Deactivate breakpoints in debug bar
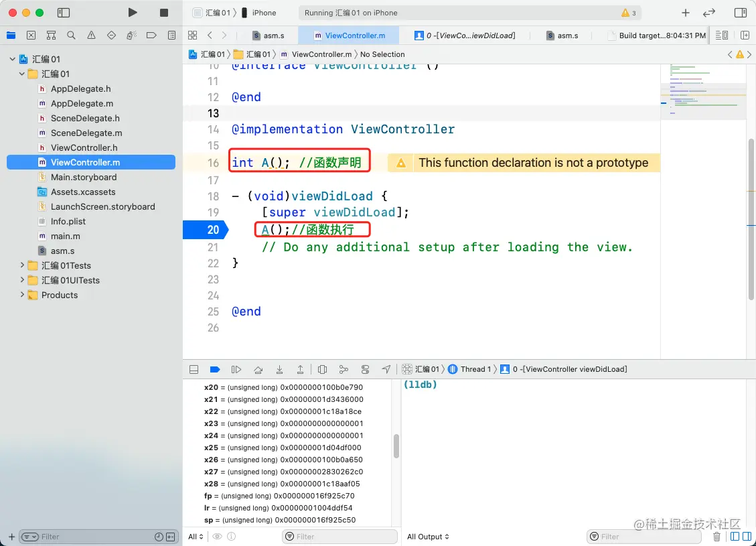Screen dimensions: 756x546 (215, 369)
